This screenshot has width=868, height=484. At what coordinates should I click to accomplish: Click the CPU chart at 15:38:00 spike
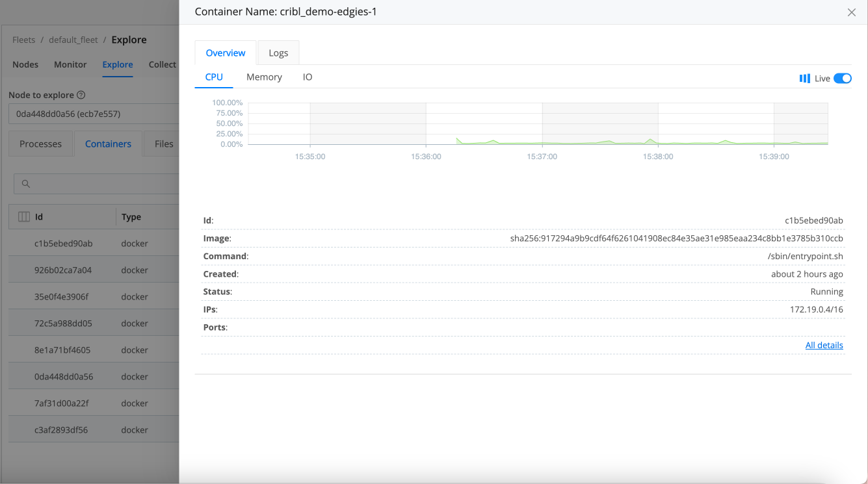[x=650, y=140]
